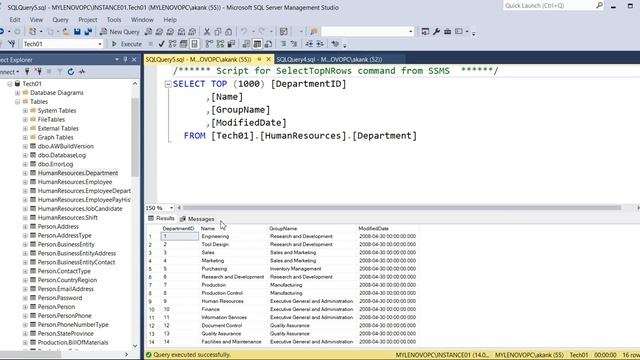Click Specify Values for Template Parameters icon
This screenshot has width=640, height=360.
[x=335, y=44]
